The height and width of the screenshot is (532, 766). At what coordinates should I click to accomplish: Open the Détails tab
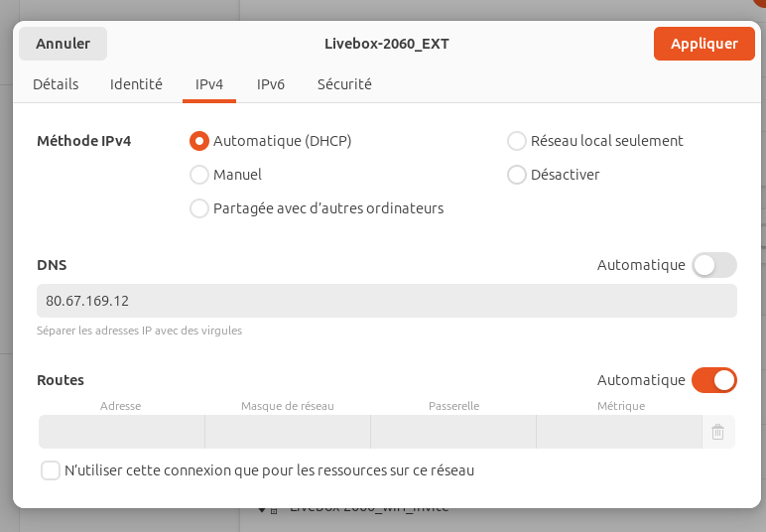point(56,84)
